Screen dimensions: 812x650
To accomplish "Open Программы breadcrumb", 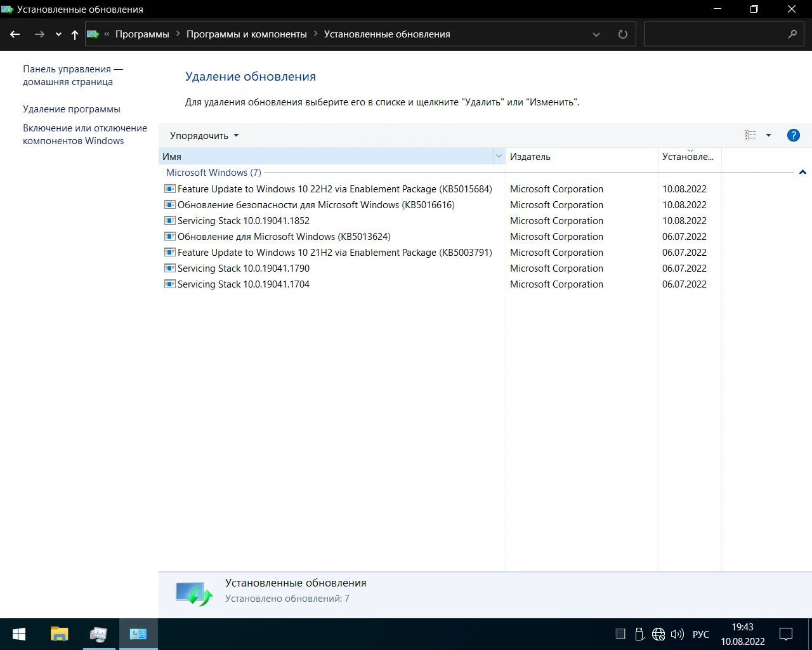I will [142, 34].
